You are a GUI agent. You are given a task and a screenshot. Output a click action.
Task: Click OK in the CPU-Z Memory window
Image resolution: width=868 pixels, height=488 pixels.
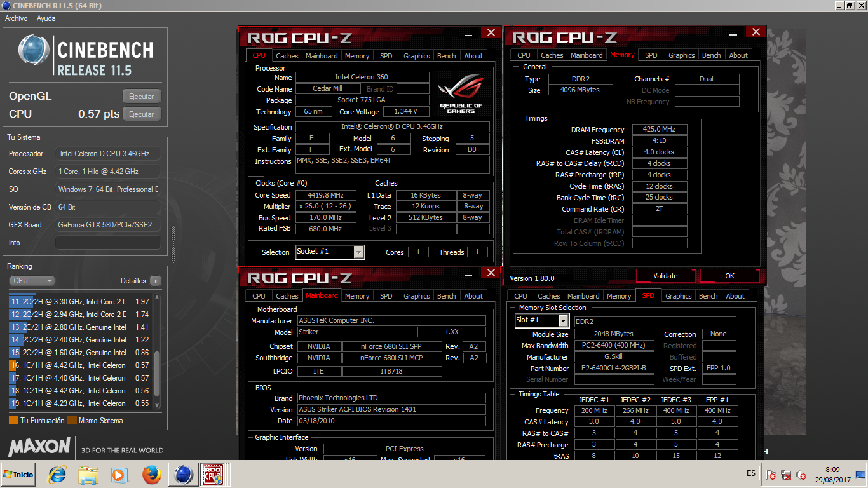729,276
